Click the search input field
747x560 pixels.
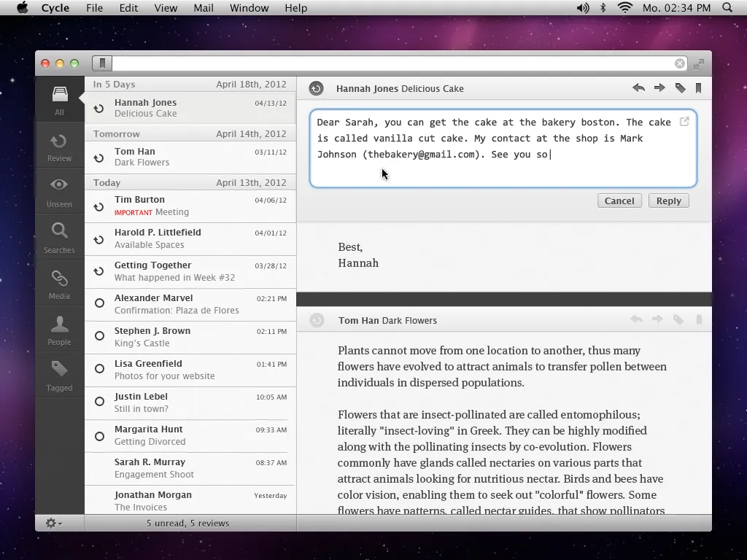[x=392, y=63]
